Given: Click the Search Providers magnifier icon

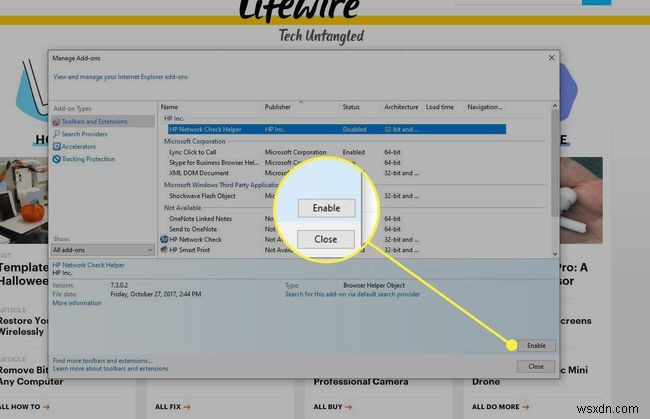Looking at the screenshot, I should click(56, 134).
